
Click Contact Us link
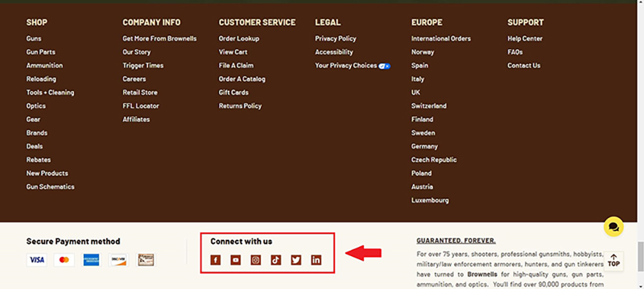click(x=524, y=65)
